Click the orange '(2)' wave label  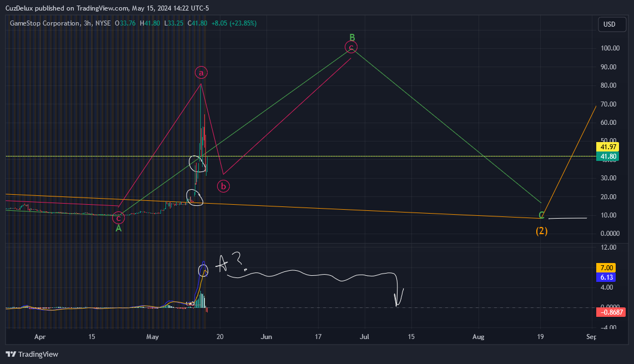pos(542,231)
